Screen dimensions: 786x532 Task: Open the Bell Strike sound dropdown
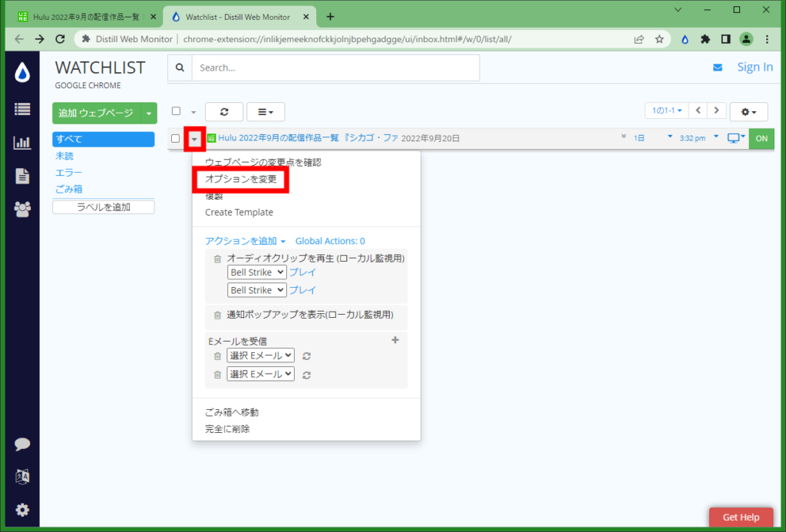pyautogui.click(x=256, y=272)
